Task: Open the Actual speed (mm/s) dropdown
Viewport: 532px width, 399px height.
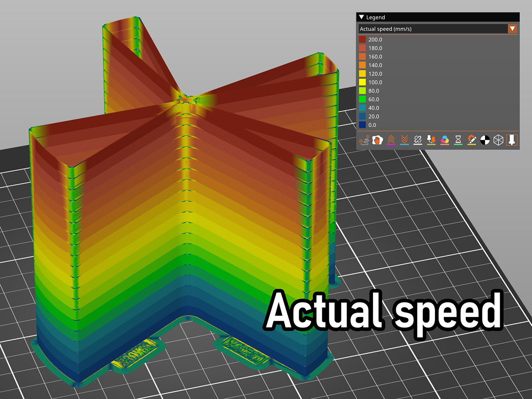Action: pos(438,29)
